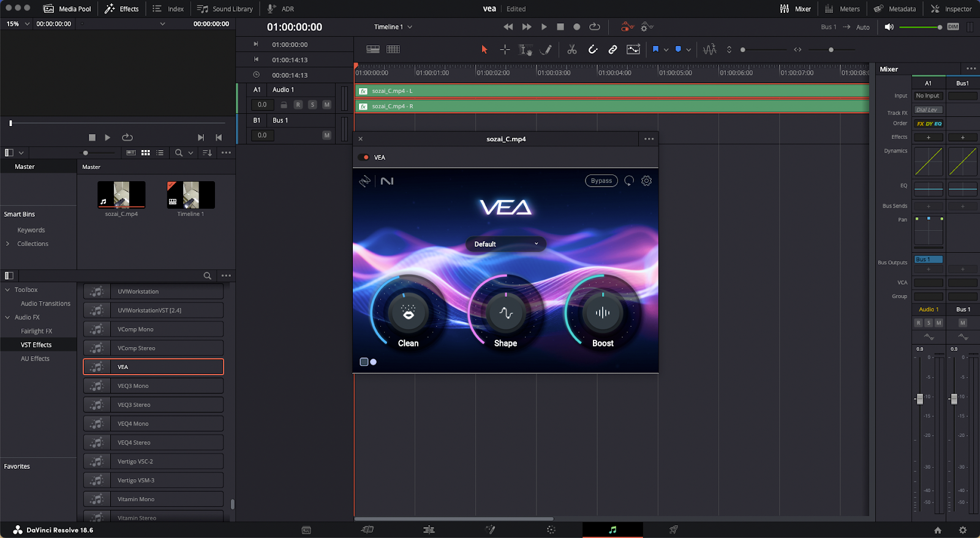Click the audio waveform transient icon
Screen dimensions: 980x538
[x=710, y=50]
